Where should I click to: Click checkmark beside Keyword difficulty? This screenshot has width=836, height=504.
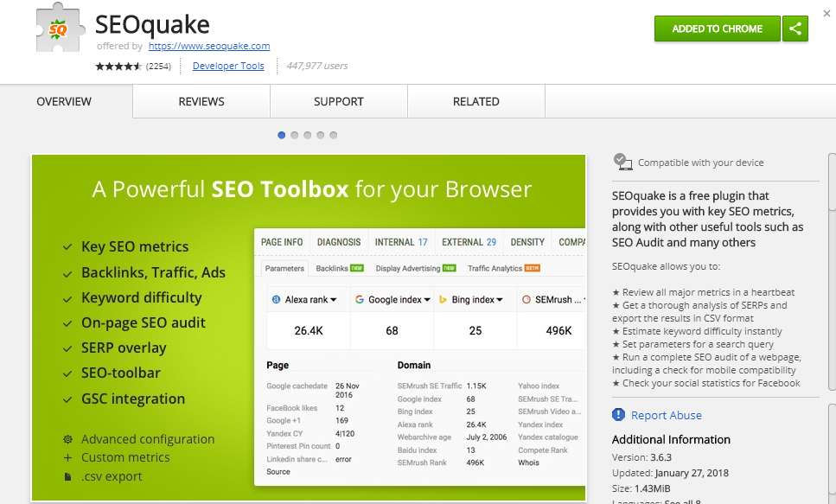67,298
